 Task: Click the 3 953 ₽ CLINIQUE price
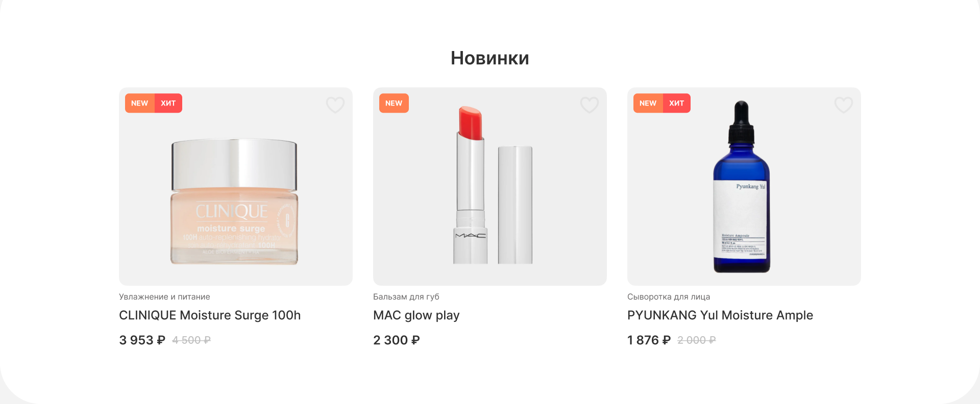point(142,340)
